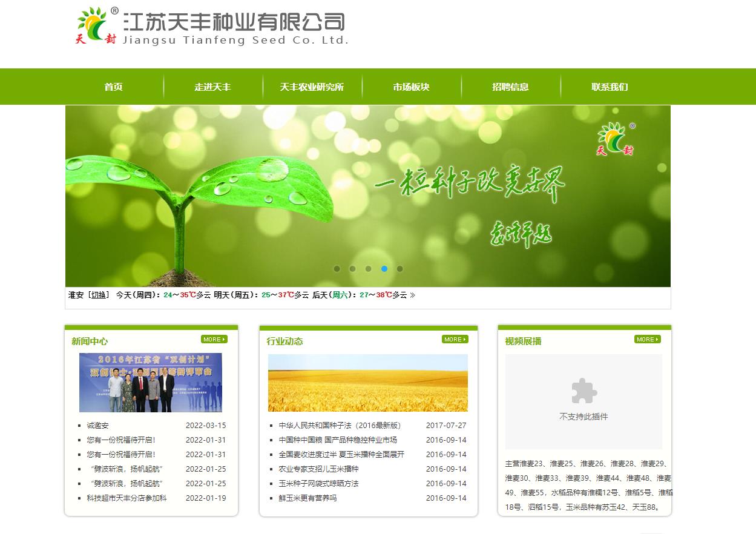
Task: Open the 天丰农业研究所 menu item
Action: (312, 87)
